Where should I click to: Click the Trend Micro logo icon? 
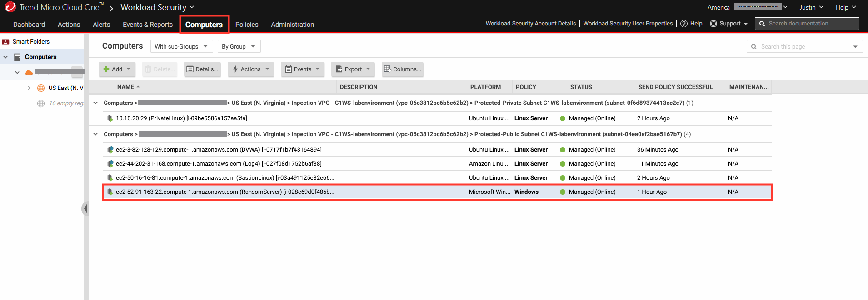[x=10, y=7]
